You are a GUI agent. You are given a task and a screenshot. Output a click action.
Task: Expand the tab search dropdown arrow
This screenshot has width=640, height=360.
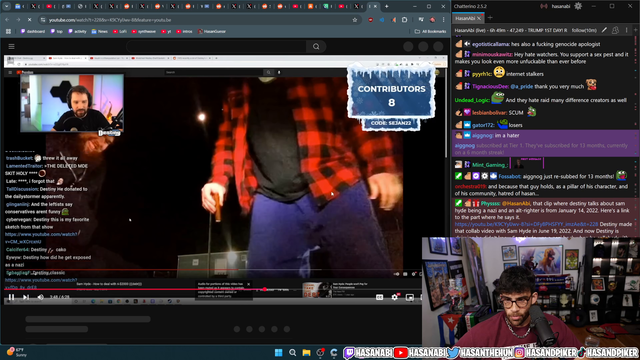(x=7, y=7)
